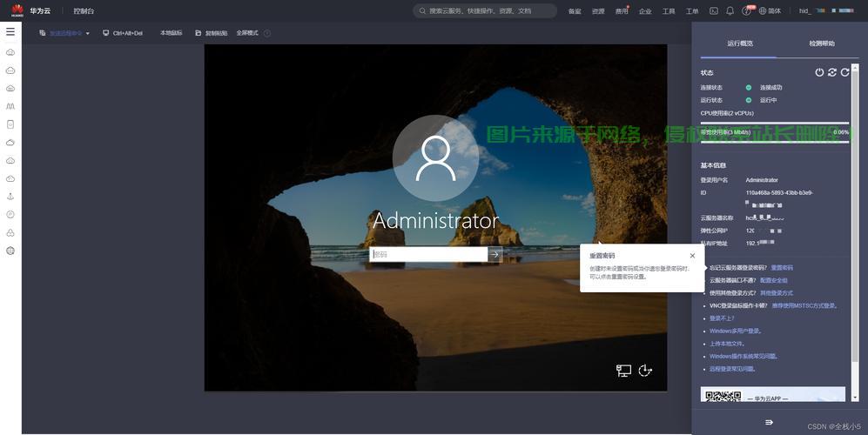The image size is (868, 435).
Task: Click the refresh icon in status panel
Action: pos(844,72)
